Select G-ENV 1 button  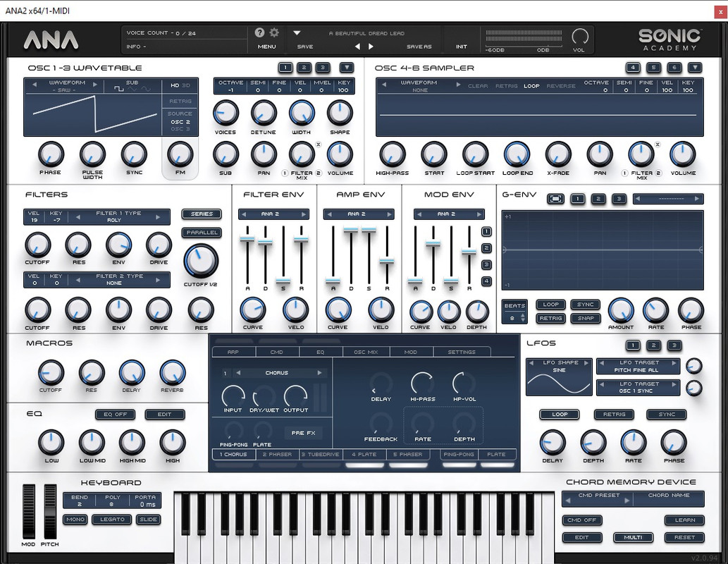tap(578, 199)
